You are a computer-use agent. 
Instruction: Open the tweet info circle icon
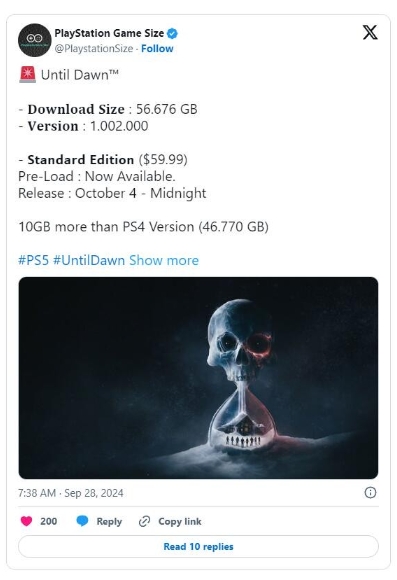click(370, 492)
